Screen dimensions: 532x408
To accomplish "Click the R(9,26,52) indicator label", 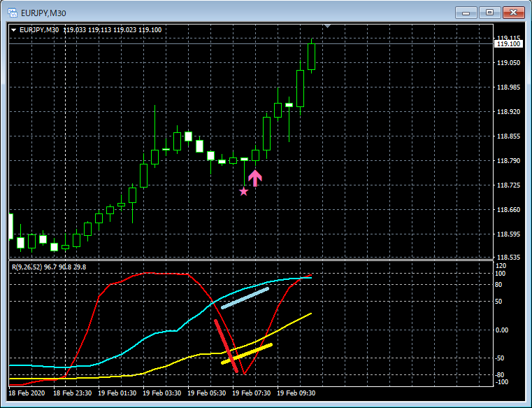I will 27,267.
